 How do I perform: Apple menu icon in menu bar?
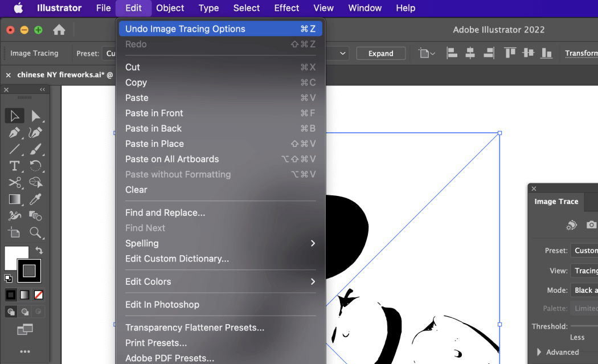point(18,8)
